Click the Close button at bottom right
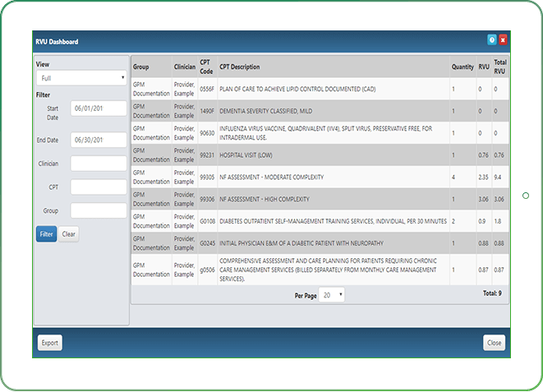Screen dimensions: 543x392 pos(494,343)
